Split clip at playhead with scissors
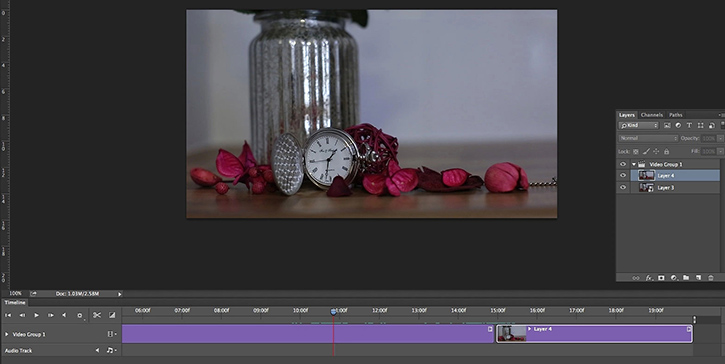 (x=97, y=315)
